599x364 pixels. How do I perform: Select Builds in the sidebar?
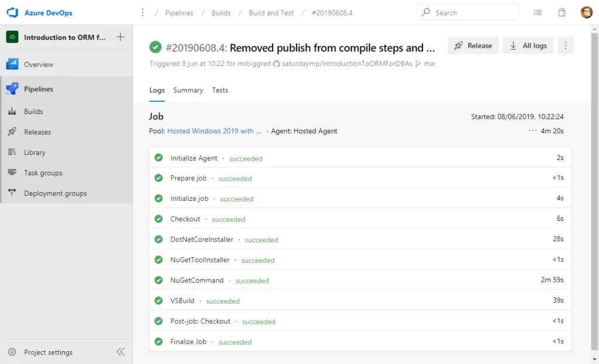33,112
